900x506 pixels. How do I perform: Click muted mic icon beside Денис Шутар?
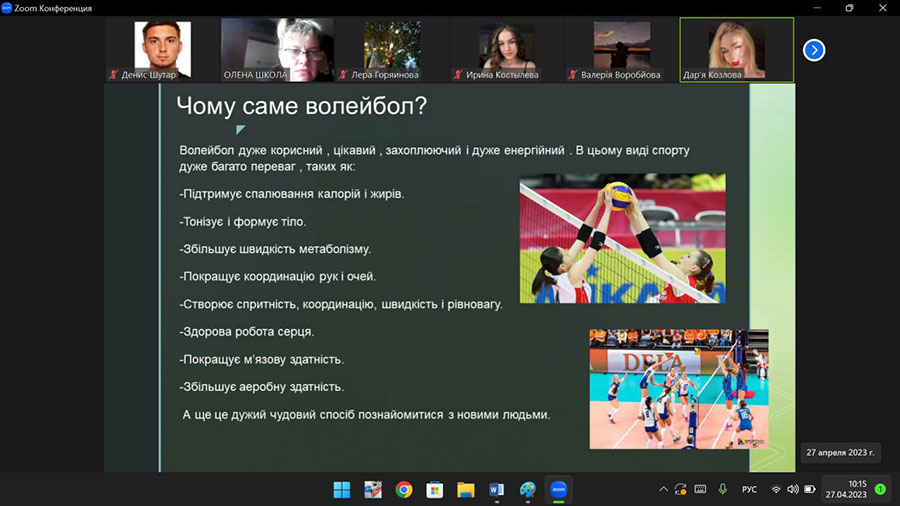114,75
